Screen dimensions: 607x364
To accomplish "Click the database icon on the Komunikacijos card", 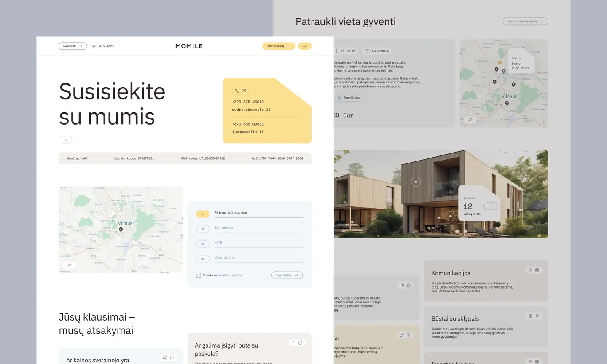I will [537, 270].
